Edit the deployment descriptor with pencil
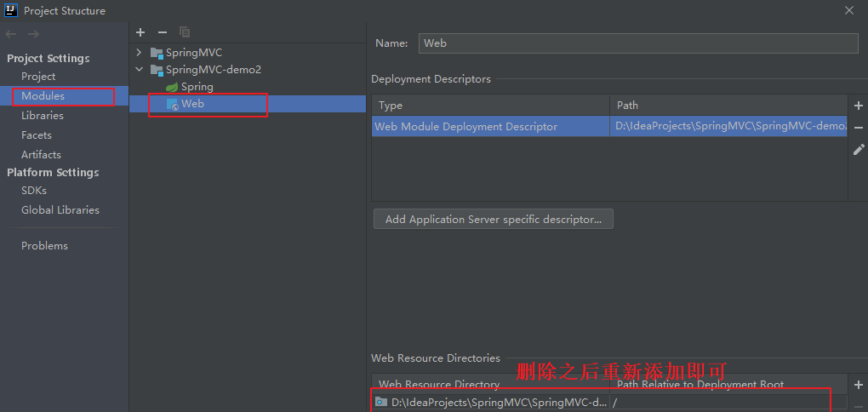The width and height of the screenshot is (868, 412). (x=859, y=149)
